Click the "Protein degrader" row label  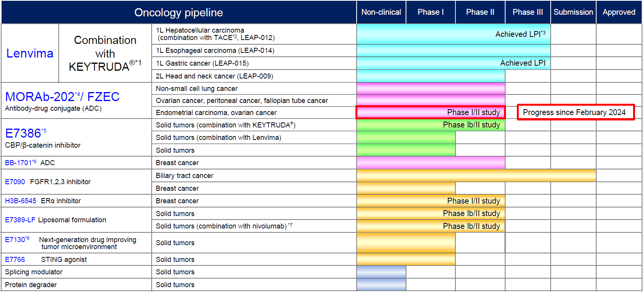[31, 285]
